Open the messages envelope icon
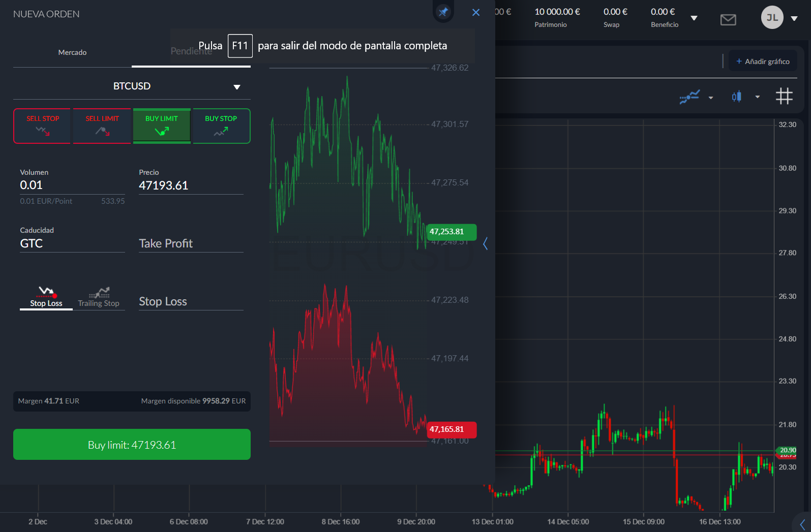 tap(728, 19)
